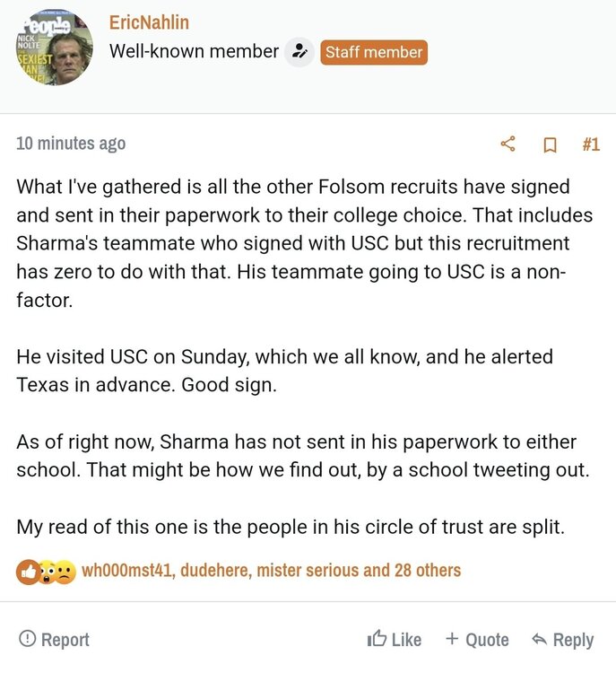Open the '10 minutes ago' timestamp link
Image resolution: width=616 pixels, height=673 pixels.
click(x=71, y=144)
